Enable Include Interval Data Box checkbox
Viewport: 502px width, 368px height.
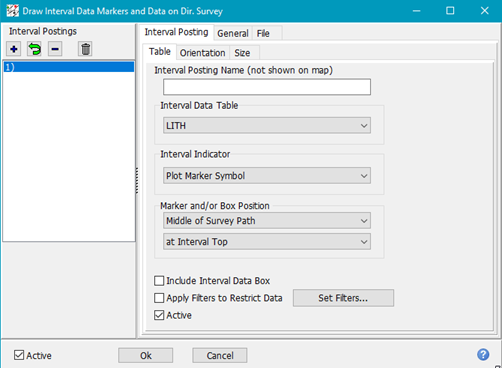[159, 281]
